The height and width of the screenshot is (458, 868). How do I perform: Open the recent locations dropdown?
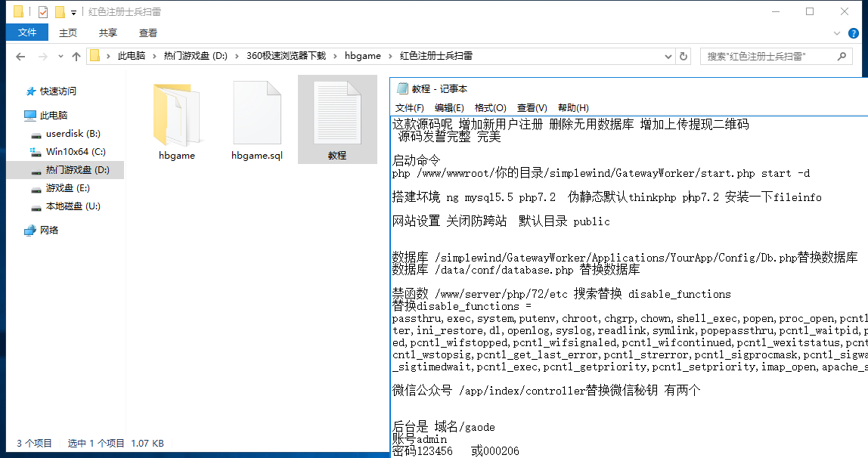coord(60,57)
